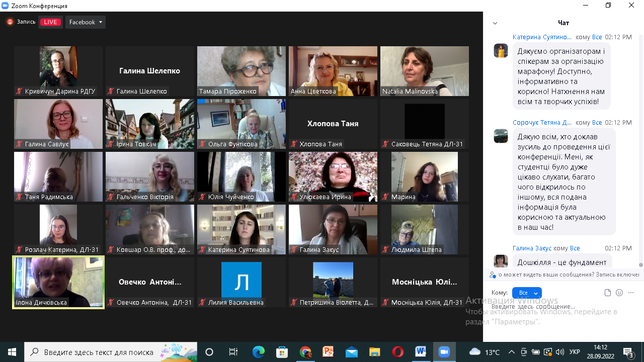
Task: Click the LIVE streaming badge
Action: pyautogui.click(x=50, y=22)
